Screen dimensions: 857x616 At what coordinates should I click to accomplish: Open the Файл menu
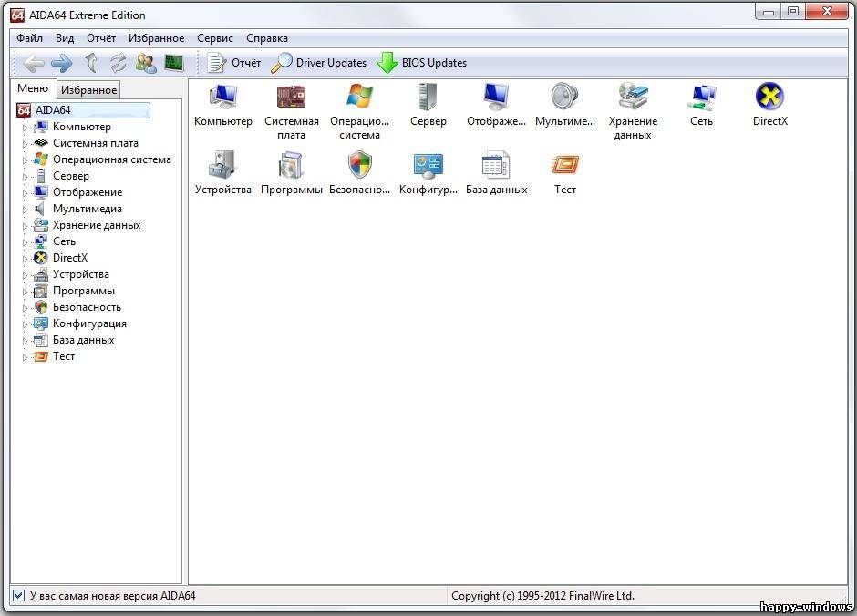pyautogui.click(x=29, y=38)
